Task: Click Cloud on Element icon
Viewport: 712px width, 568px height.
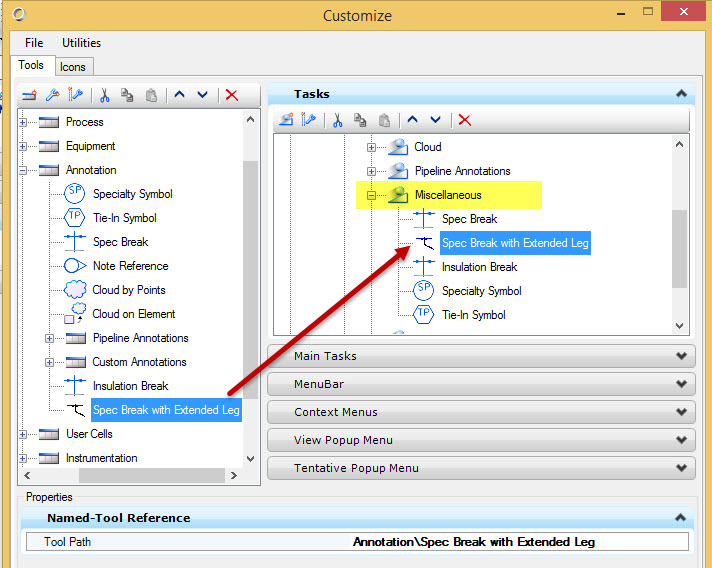Action: [75, 313]
